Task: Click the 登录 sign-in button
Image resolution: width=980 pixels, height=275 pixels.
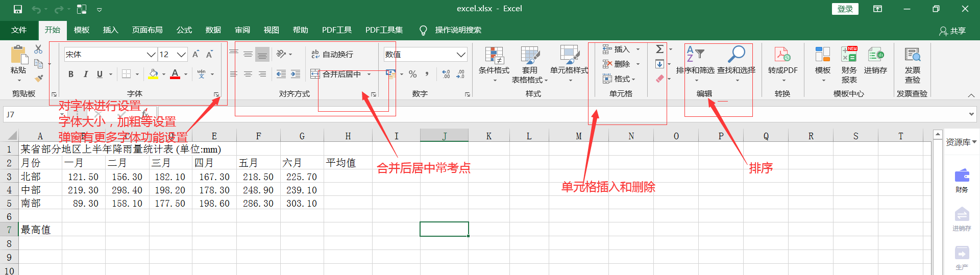Action: click(x=845, y=9)
